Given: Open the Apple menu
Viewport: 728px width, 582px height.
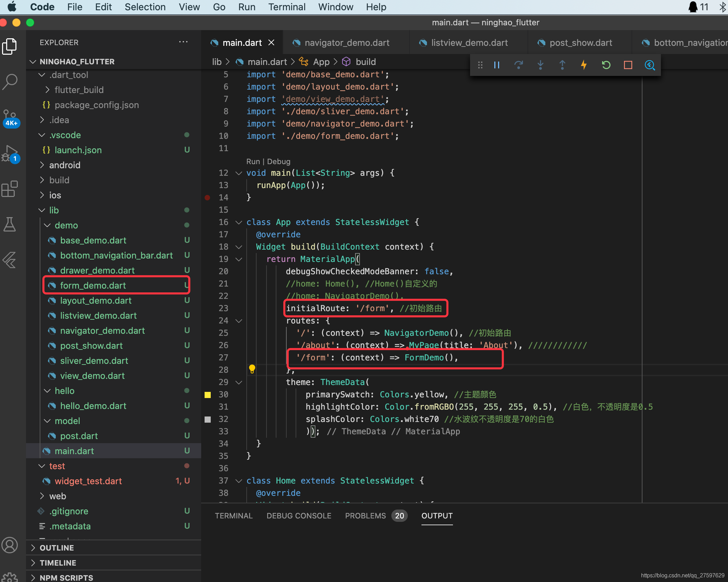Looking at the screenshot, I should coord(12,7).
